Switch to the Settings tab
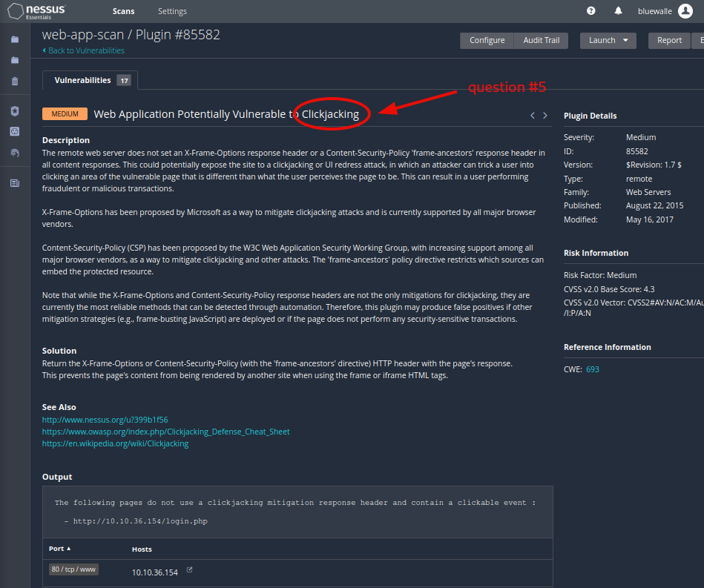The image size is (704, 588). click(x=172, y=11)
